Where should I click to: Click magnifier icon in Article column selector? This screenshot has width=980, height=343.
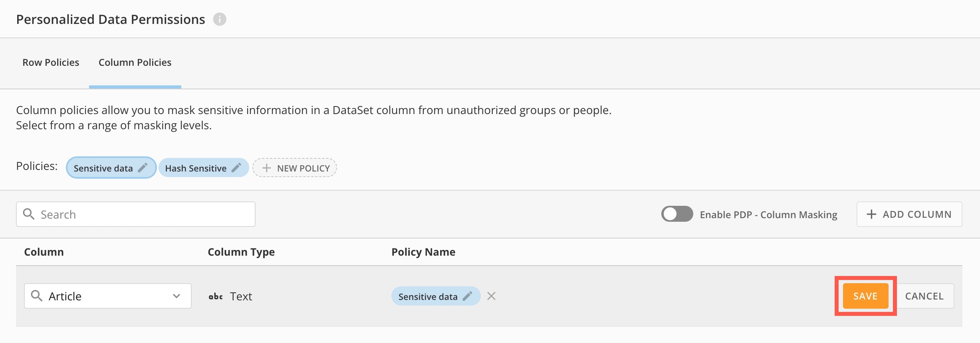click(x=37, y=296)
